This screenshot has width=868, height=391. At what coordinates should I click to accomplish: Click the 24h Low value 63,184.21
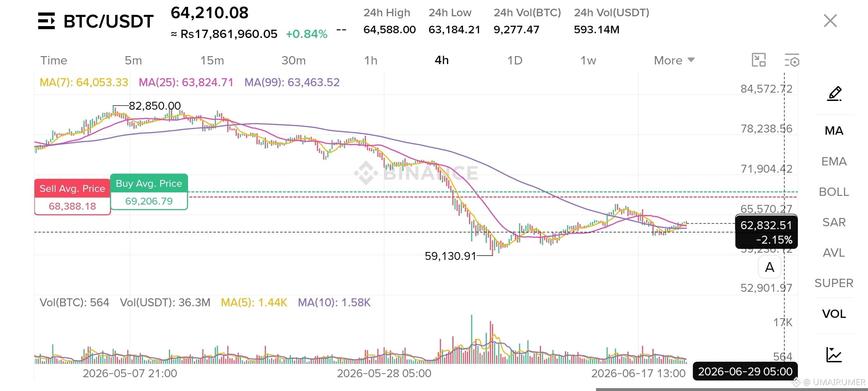454,30
